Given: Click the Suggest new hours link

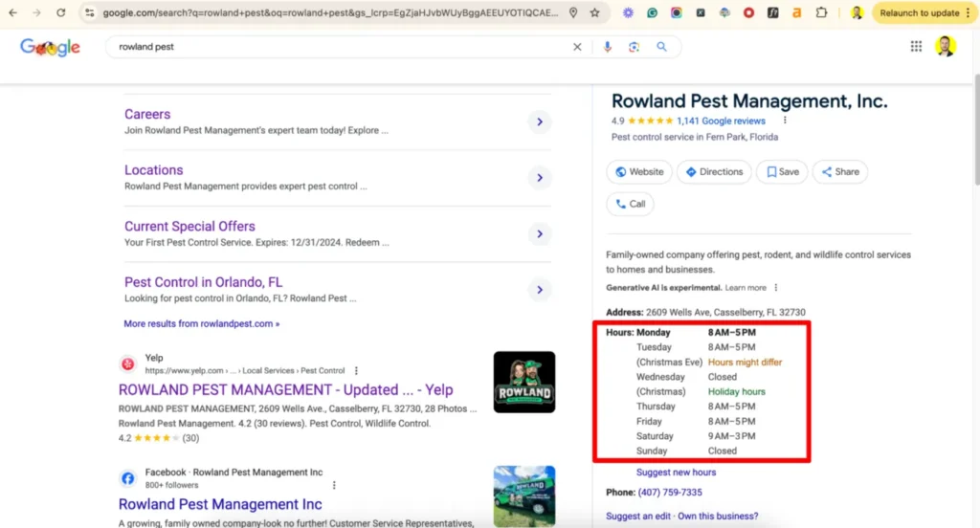Looking at the screenshot, I should [x=676, y=473].
